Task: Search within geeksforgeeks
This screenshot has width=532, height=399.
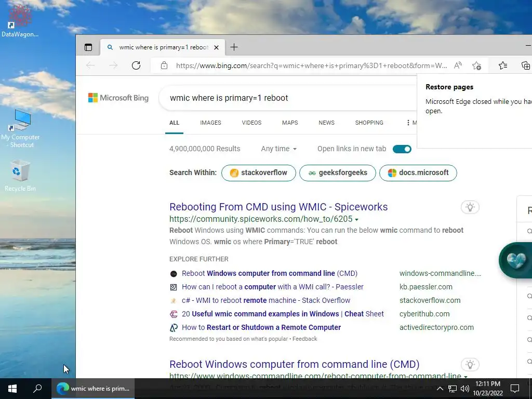Action: pyautogui.click(x=338, y=172)
